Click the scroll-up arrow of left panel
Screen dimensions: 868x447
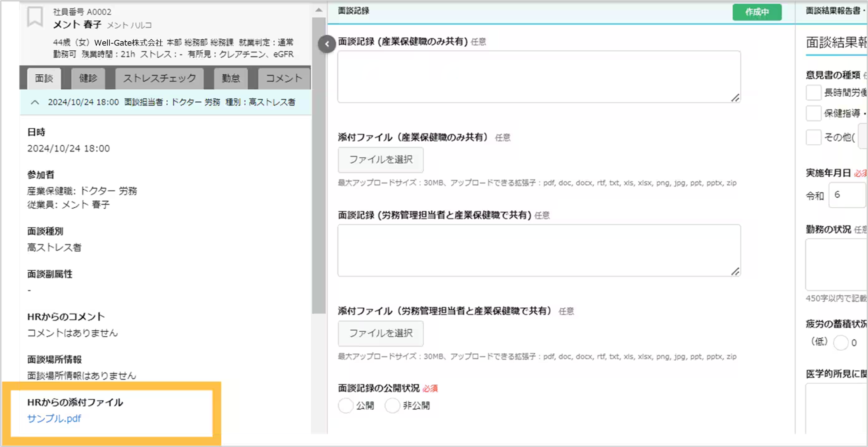point(319,10)
